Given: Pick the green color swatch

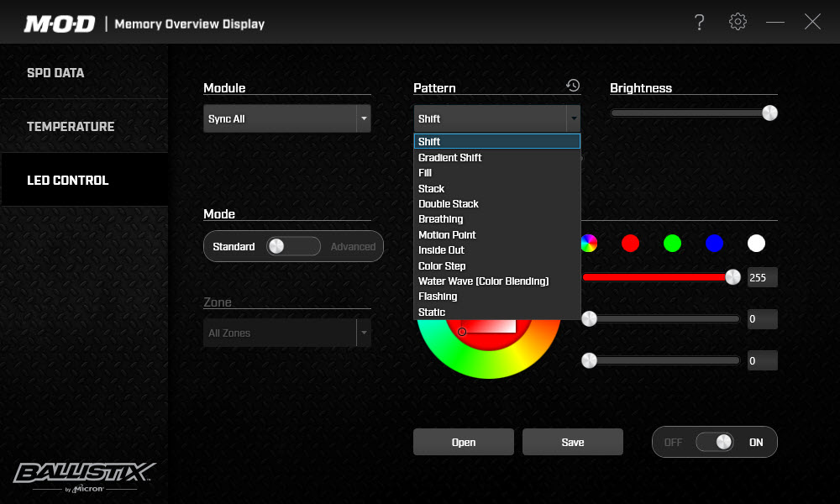Looking at the screenshot, I should 672,243.
